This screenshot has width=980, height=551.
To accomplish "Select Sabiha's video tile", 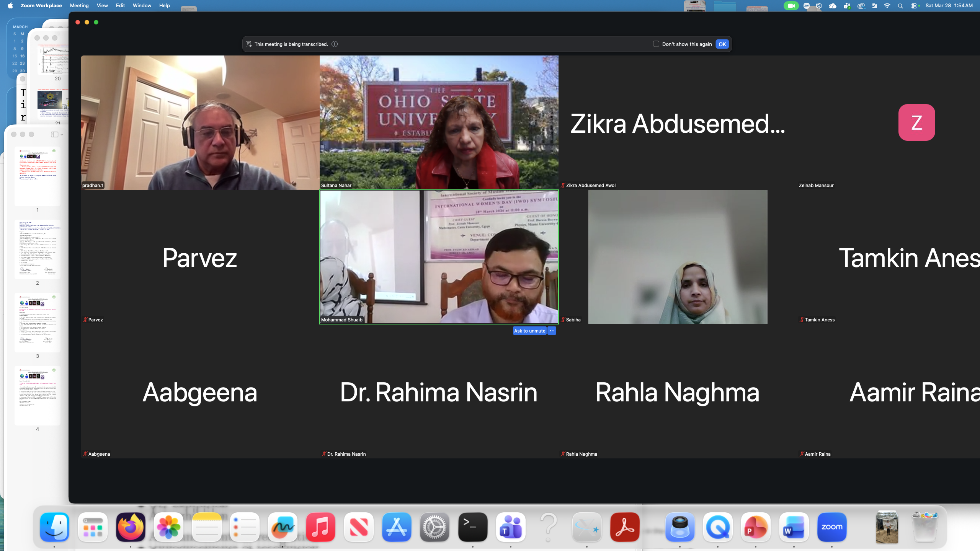I will 678,257.
